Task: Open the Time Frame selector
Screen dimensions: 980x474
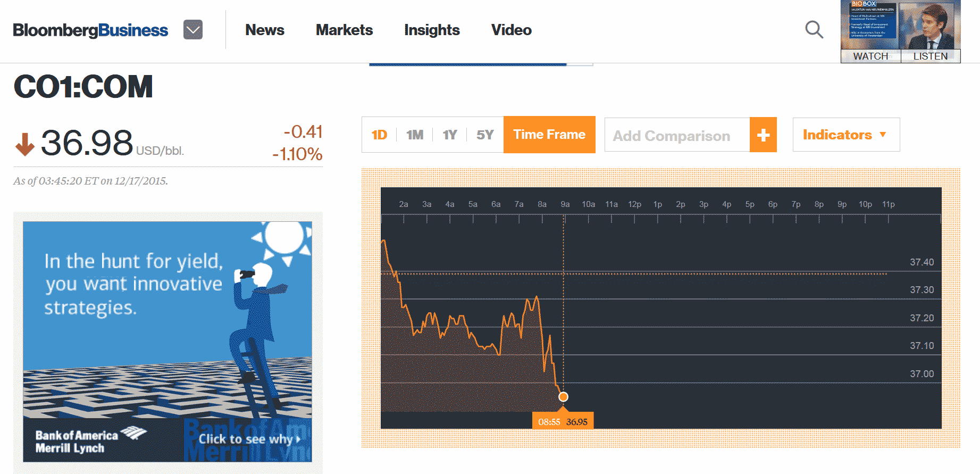Action: (549, 135)
